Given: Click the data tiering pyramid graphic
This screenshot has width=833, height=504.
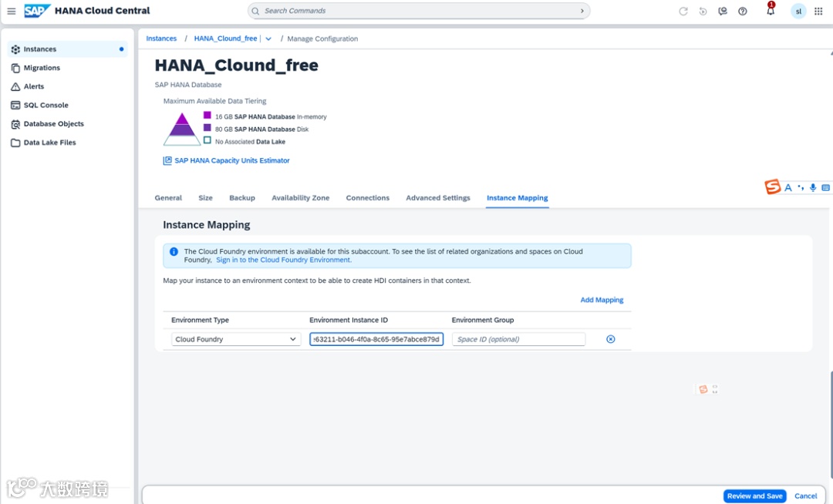Looking at the screenshot, I should click(182, 129).
